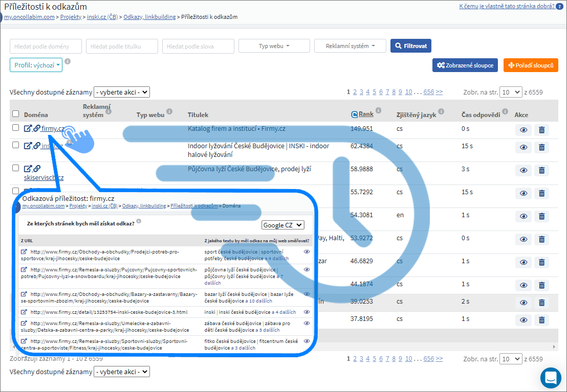
Task: Click the 'Katalog firem a institucí • Firmy.cz' title
Action: (x=236, y=128)
